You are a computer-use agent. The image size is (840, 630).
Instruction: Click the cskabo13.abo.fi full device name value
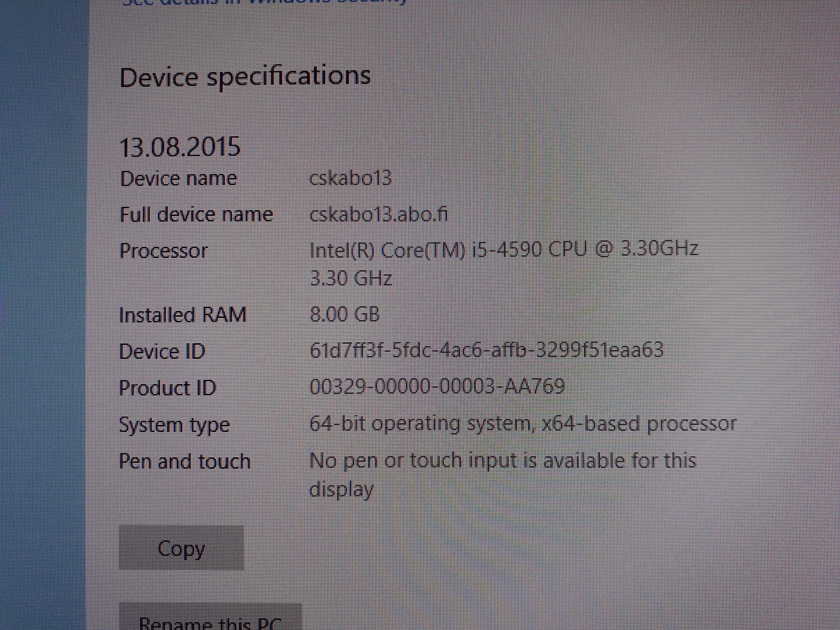[379, 214]
